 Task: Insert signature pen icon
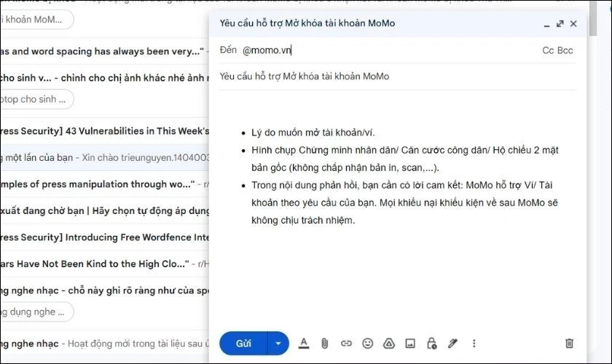(x=452, y=344)
